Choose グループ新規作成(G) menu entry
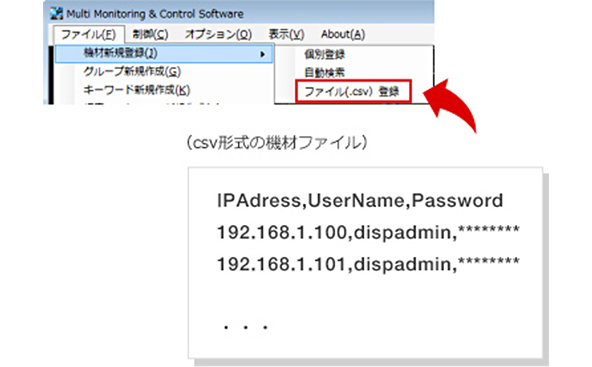The width and height of the screenshot is (592, 367). pyautogui.click(x=132, y=71)
